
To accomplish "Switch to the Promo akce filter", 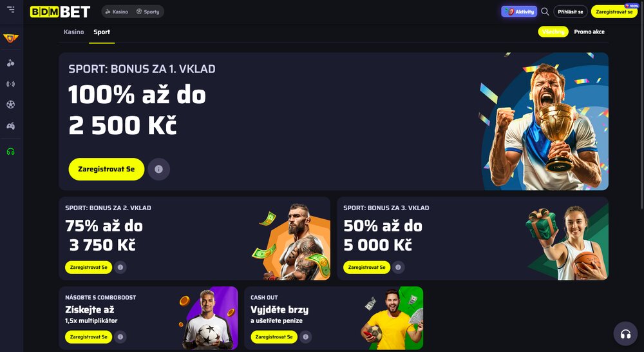I will (589, 32).
